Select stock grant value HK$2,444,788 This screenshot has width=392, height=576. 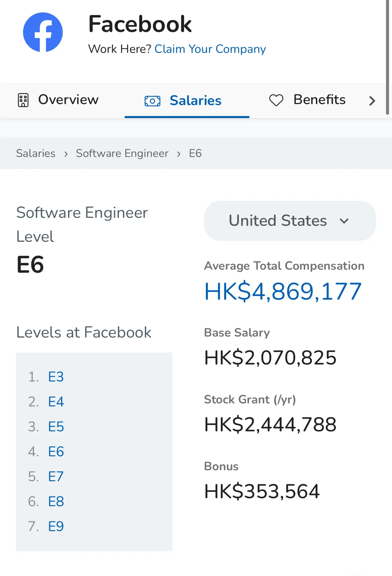270,425
